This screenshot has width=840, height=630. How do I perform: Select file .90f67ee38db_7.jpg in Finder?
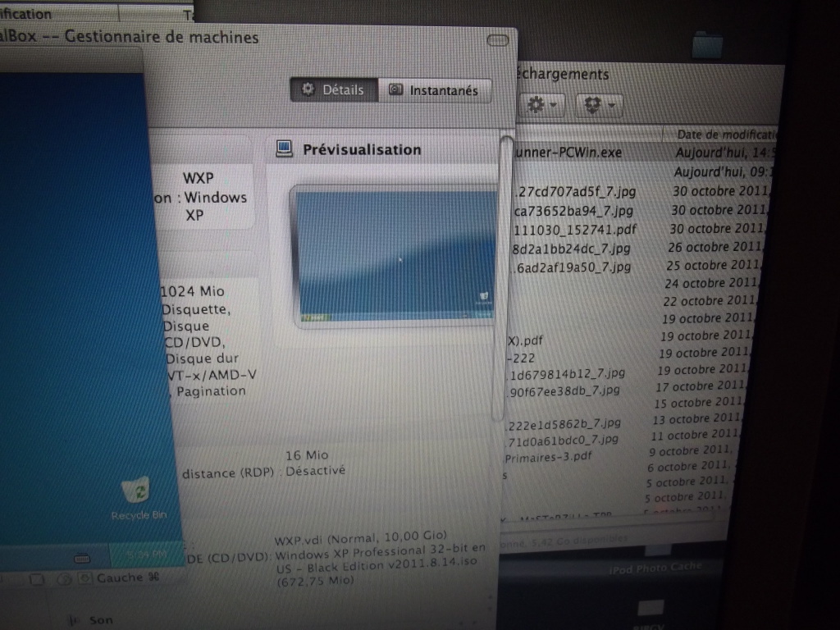[563, 391]
